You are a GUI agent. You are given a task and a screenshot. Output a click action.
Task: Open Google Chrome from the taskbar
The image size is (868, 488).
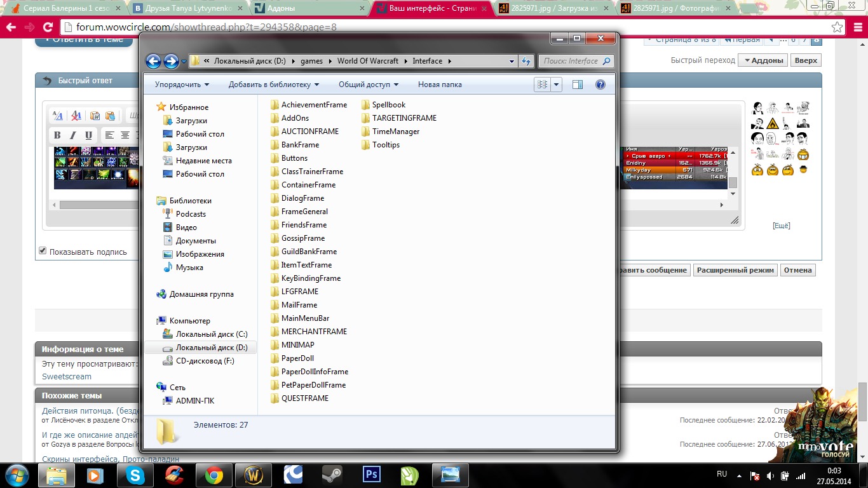(x=214, y=475)
